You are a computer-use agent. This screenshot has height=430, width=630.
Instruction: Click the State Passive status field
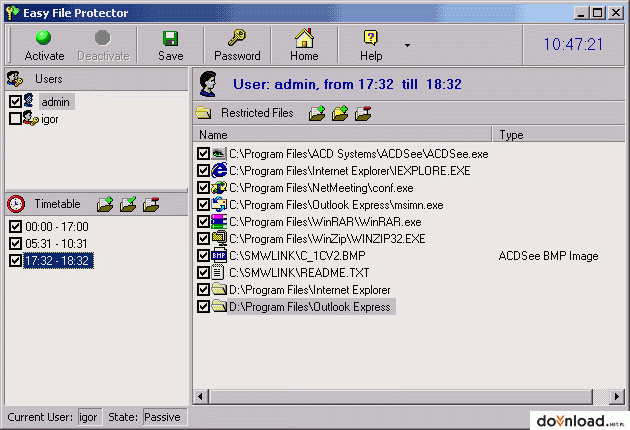pyautogui.click(x=164, y=417)
